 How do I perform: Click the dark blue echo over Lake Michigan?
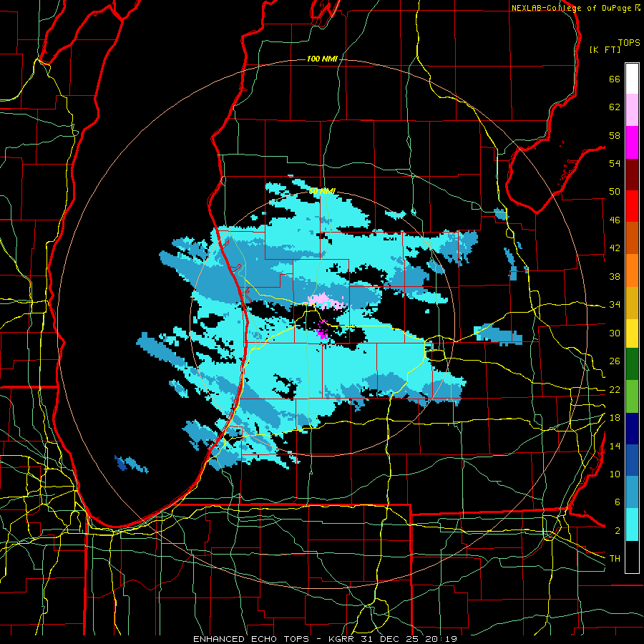(122, 464)
